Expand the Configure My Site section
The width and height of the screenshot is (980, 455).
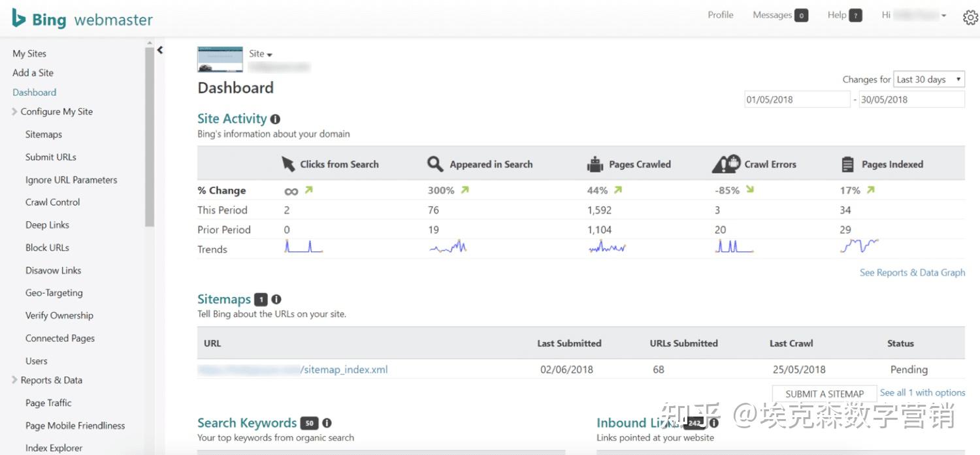(15, 112)
